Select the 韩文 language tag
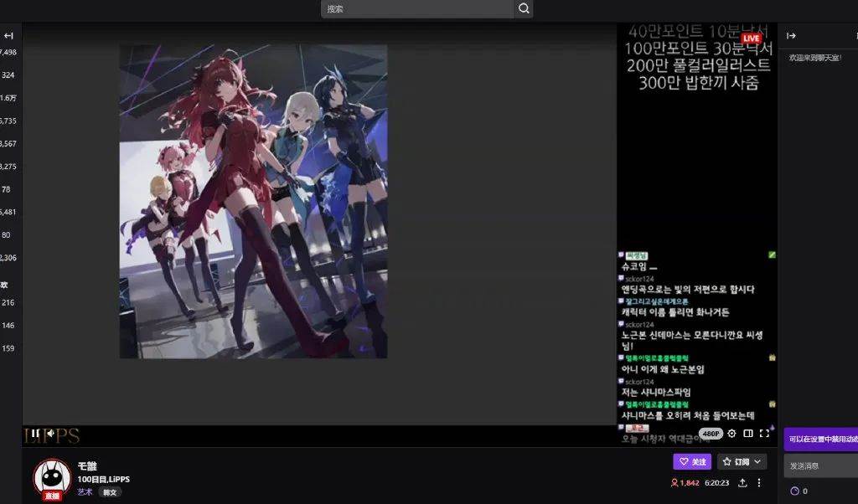The image size is (858, 504). 110,492
